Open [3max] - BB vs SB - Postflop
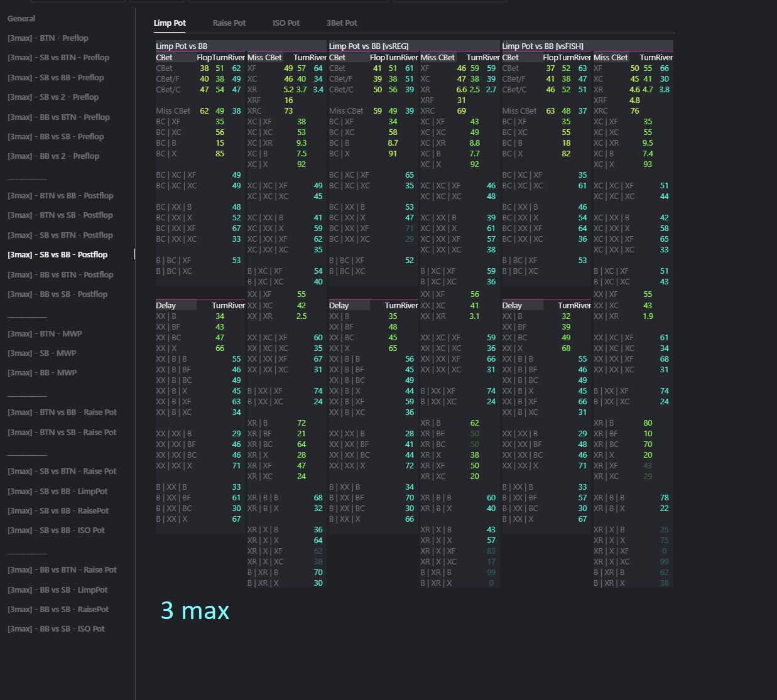The width and height of the screenshot is (777, 700). click(57, 294)
